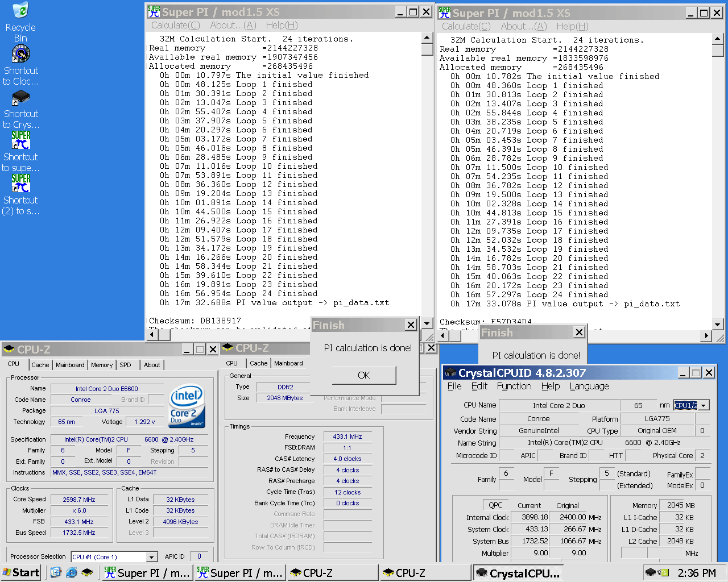The image size is (728, 582).
Task: Click the Level 2 cache value '4096 KBytes'
Action: (x=180, y=522)
